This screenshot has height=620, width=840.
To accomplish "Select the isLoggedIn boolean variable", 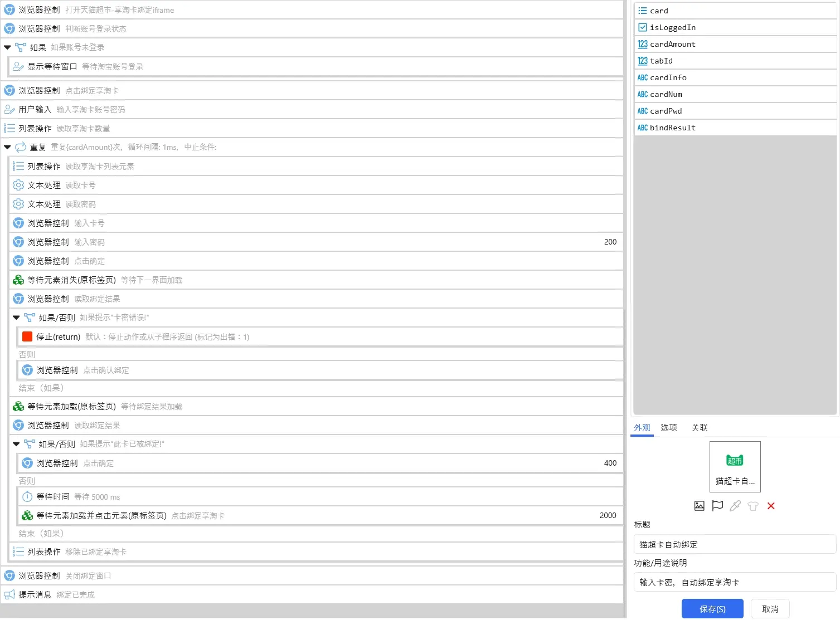I will [672, 27].
